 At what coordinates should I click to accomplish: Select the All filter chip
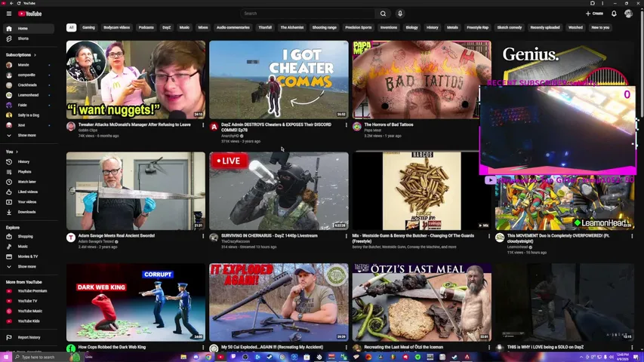coord(71,27)
